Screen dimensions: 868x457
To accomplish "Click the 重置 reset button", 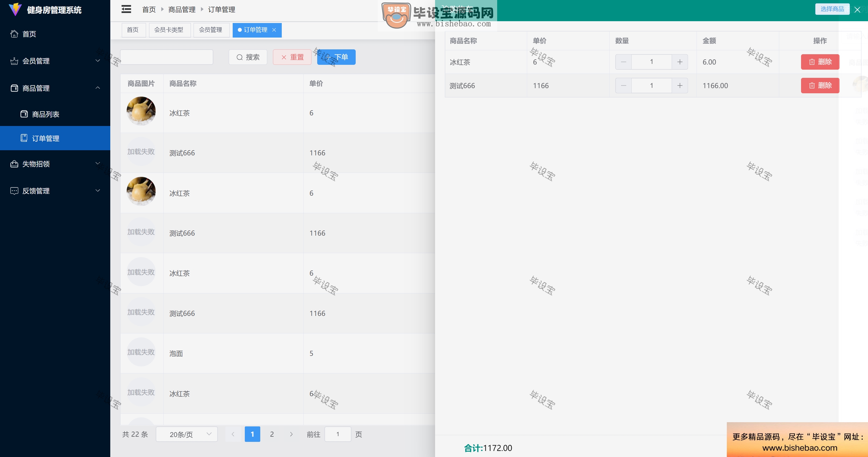I will tap(292, 57).
